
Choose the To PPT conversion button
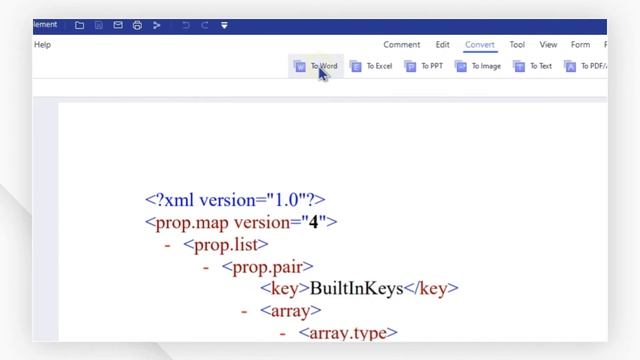pos(424,66)
